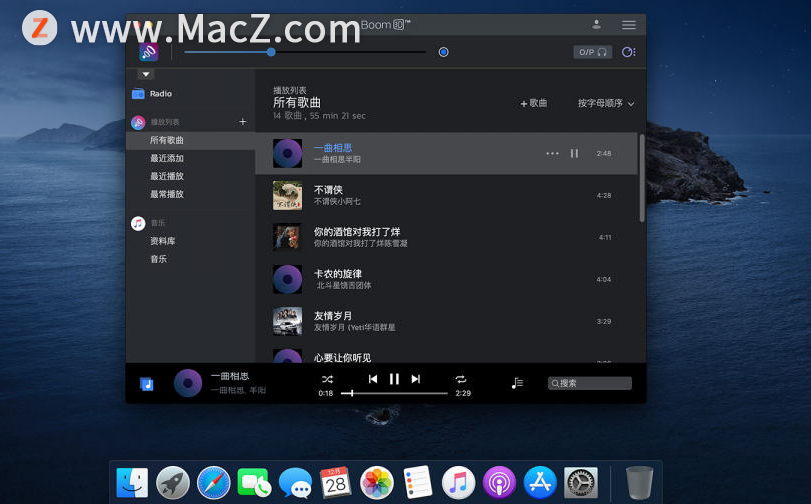Open Finder from the Dock

point(132,483)
